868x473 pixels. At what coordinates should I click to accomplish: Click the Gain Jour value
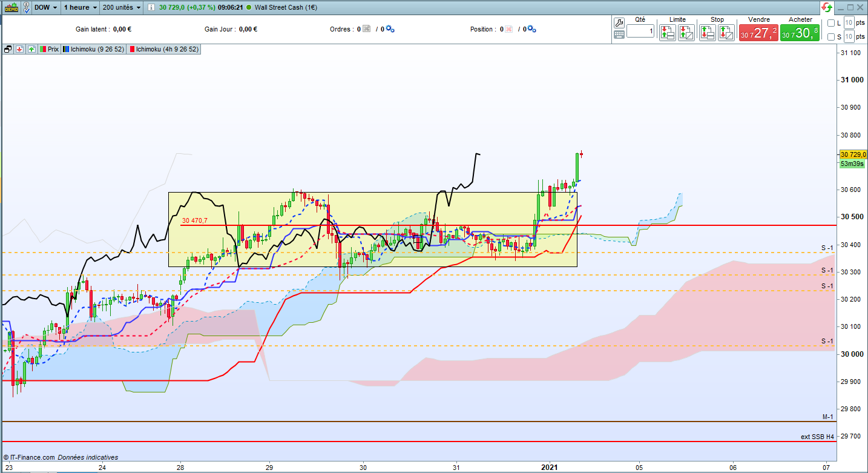[x=248, y=28]
